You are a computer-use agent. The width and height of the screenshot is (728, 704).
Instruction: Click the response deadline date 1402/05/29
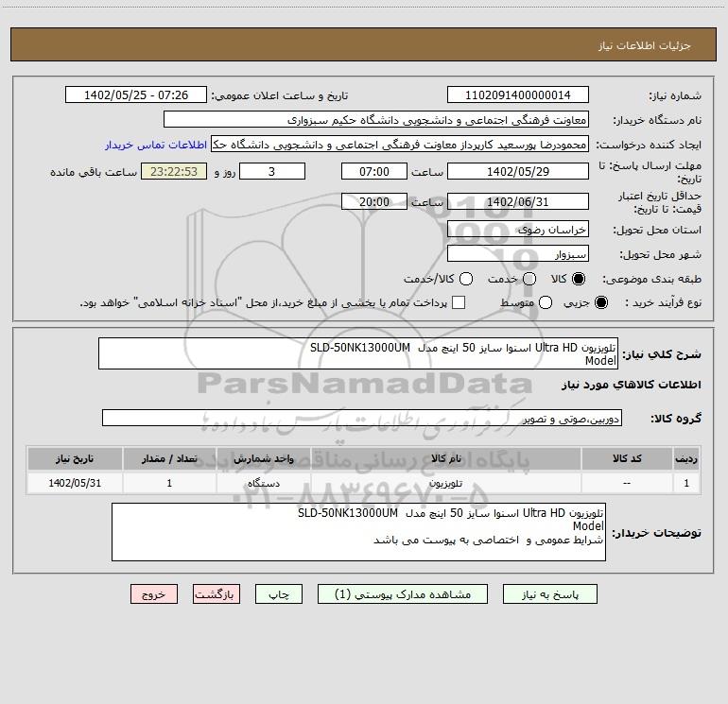(x=518, y=171)
